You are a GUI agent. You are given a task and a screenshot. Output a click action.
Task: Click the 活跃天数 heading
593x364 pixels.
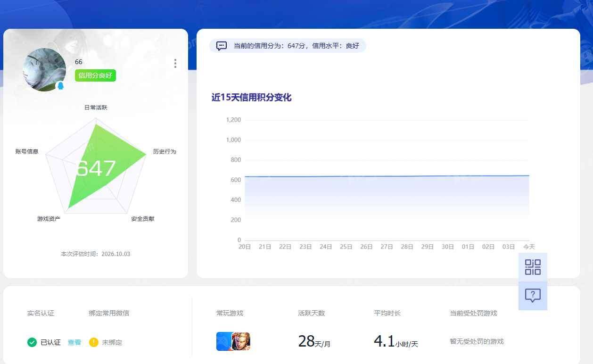coord(312,313)
